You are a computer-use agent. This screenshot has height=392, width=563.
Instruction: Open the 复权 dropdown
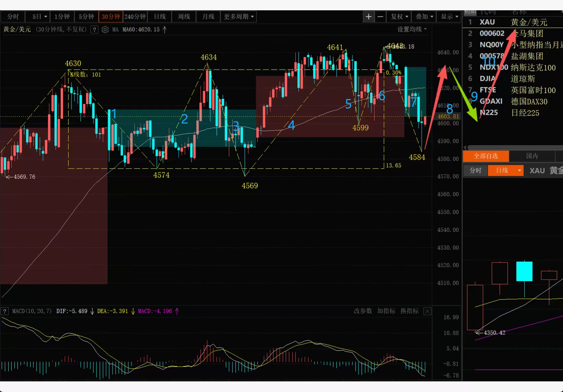(399, 16)
